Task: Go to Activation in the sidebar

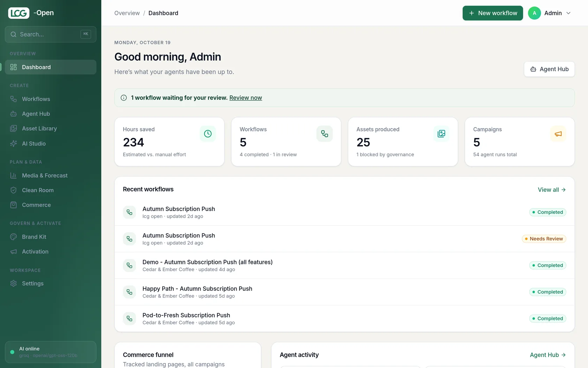Action: (x=50, y=252)
